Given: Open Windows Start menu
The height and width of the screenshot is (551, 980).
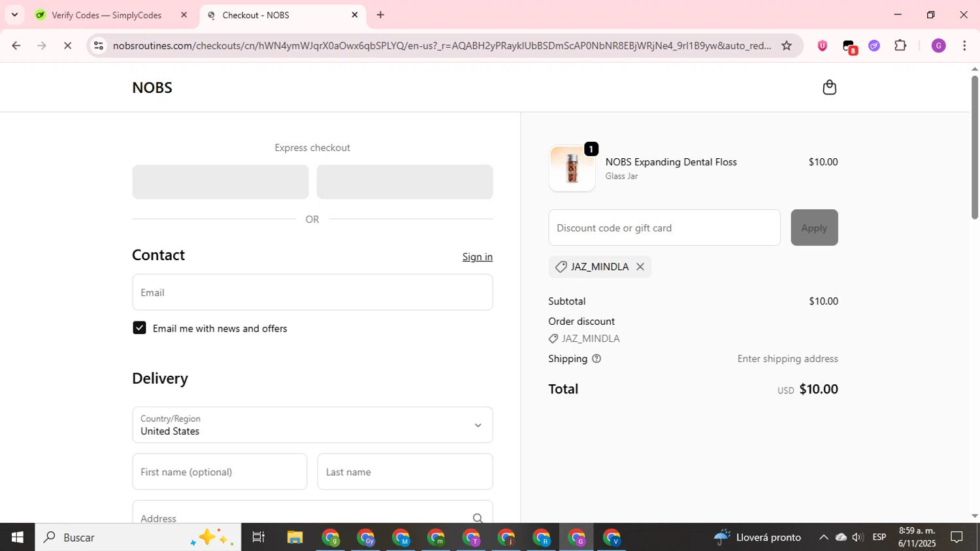Looking at the screenshot, I should click(x=17, y=537).
